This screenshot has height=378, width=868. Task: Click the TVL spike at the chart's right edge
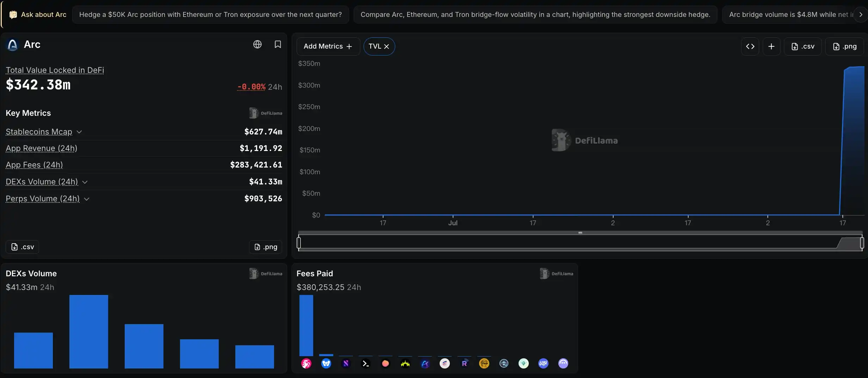[x=853, y=141]
